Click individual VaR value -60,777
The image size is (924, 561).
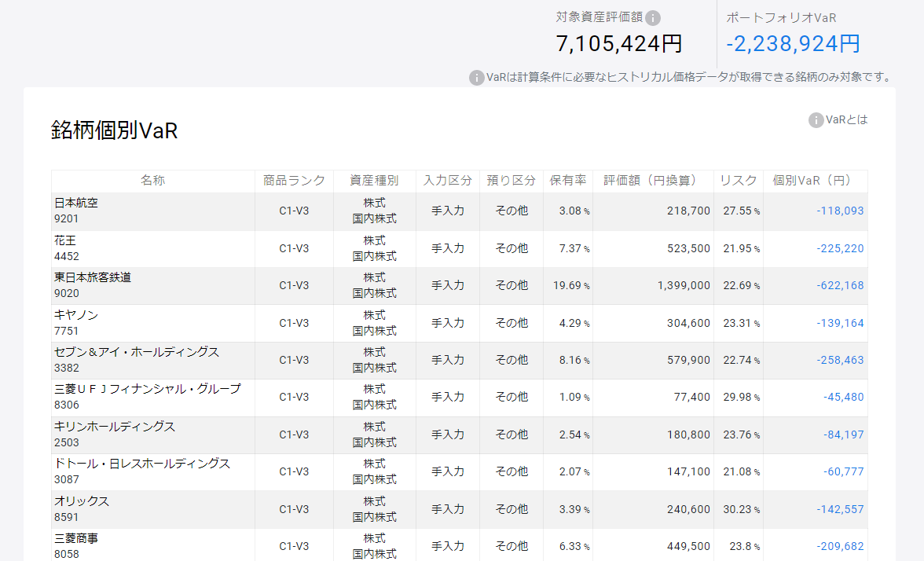click(x=843, y=472)
